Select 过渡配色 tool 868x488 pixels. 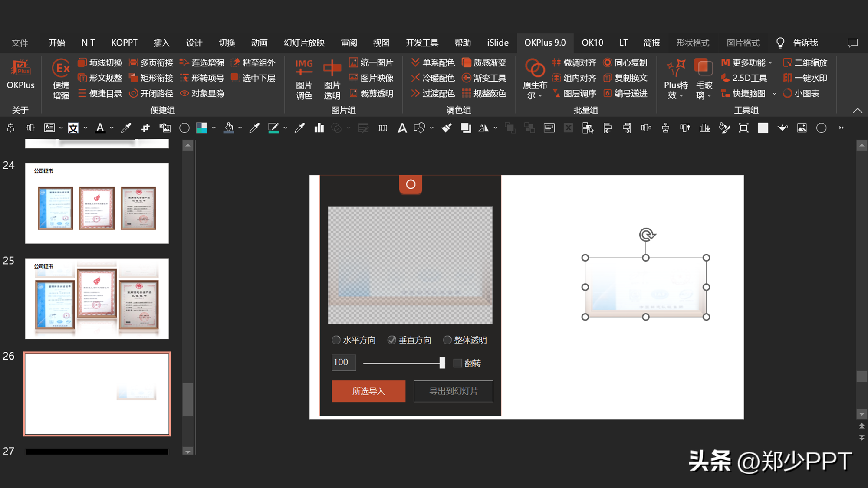pos(433,93)
